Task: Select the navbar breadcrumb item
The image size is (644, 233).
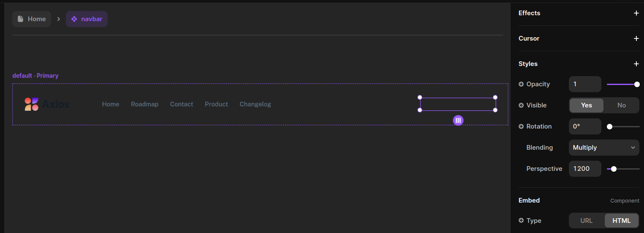Action: point(87,19)
